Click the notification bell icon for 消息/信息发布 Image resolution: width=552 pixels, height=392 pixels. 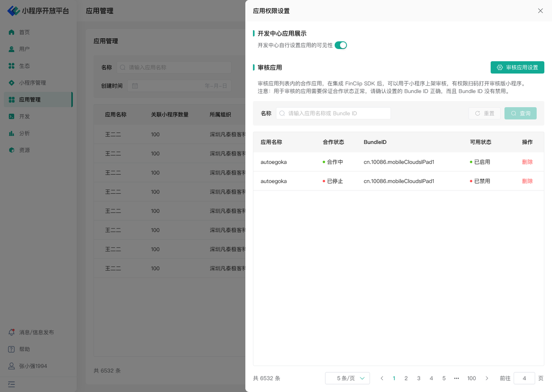12,332
